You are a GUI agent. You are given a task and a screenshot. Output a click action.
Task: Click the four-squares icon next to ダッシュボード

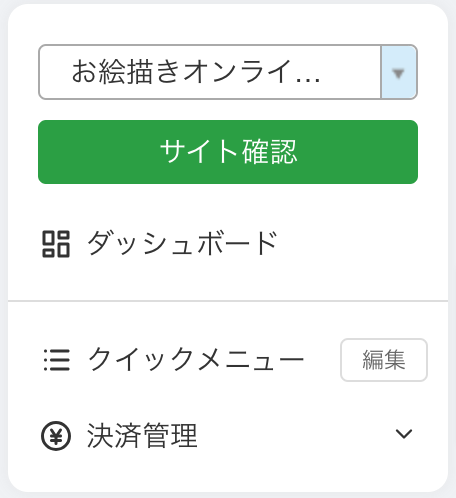[56, 244]
